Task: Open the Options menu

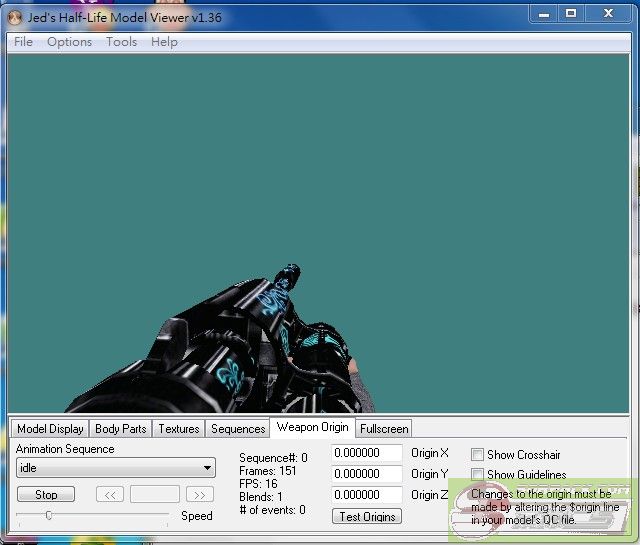Action: (x=69, y=42)
